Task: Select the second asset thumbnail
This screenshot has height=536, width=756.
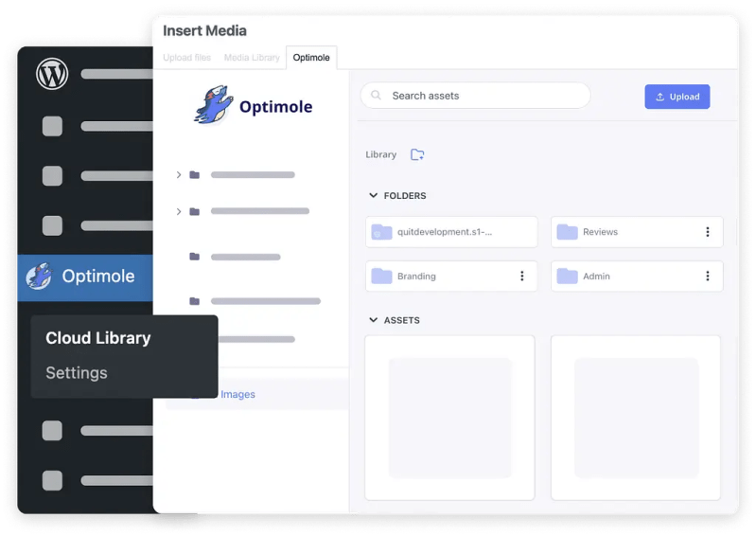Action: click(x=636, y=418)
